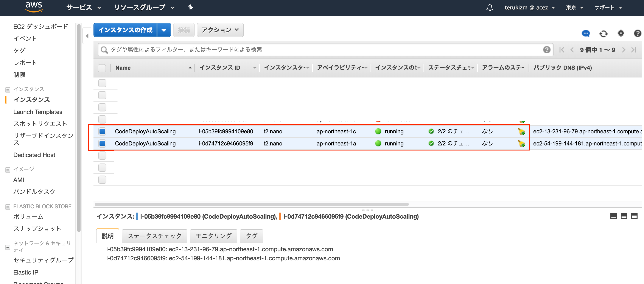Click the 接続 button
644x284 pixels.
click(184, 30)
